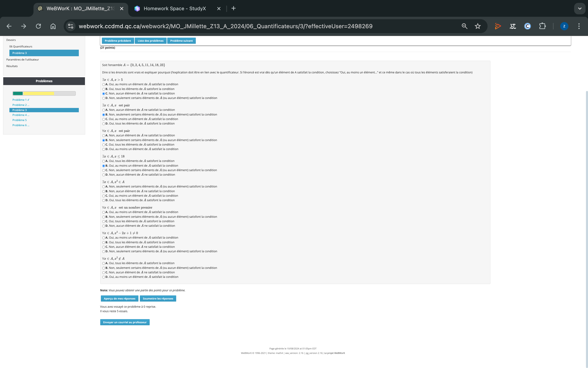The width and height of the screenshot is (588, 368).
Task: Select Problème 3 under 06 Quantificateurs
Action: point(44,53)
